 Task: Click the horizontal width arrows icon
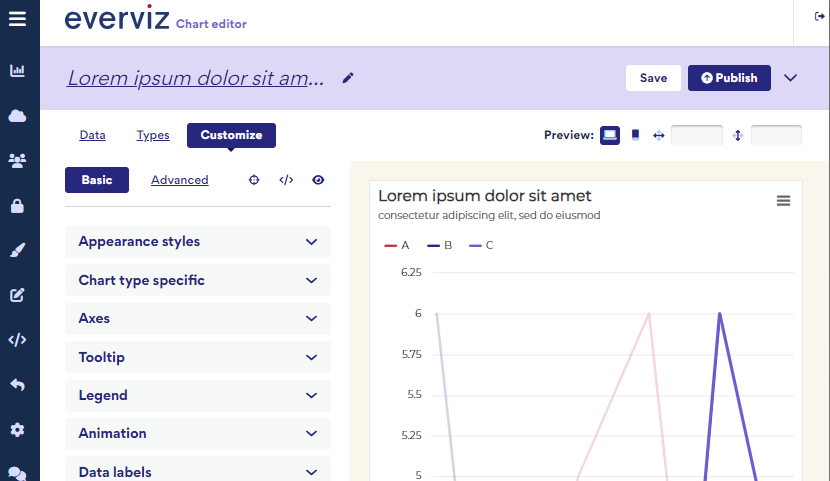(658, 135)
